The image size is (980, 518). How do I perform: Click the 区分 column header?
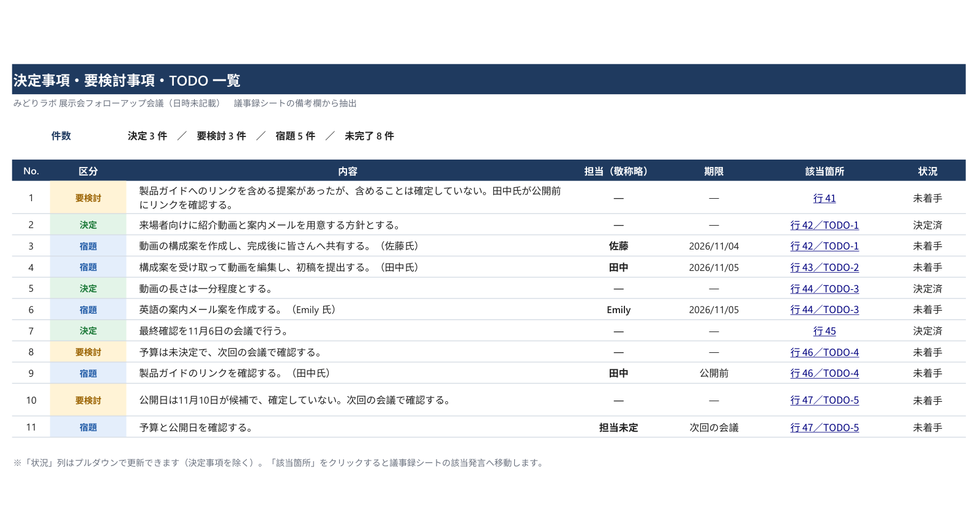click(88, 171)
